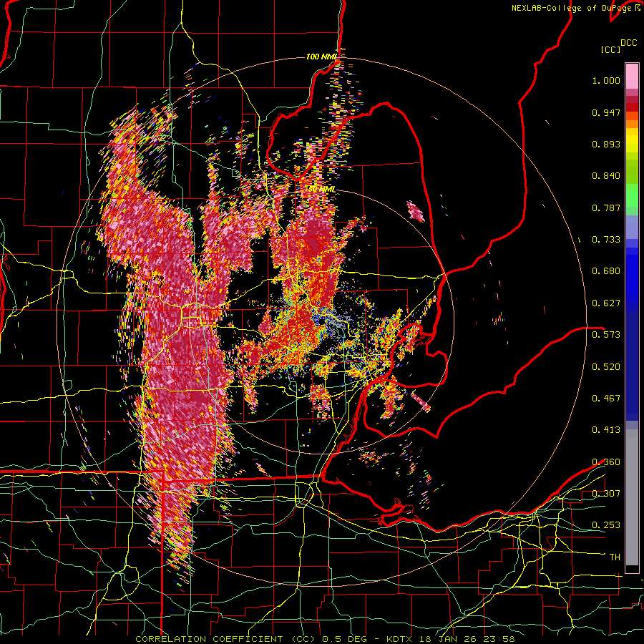This screenshot has width=644, height=644.
Task: Click the 0.520 scale value
Action: tap(606, 367)
